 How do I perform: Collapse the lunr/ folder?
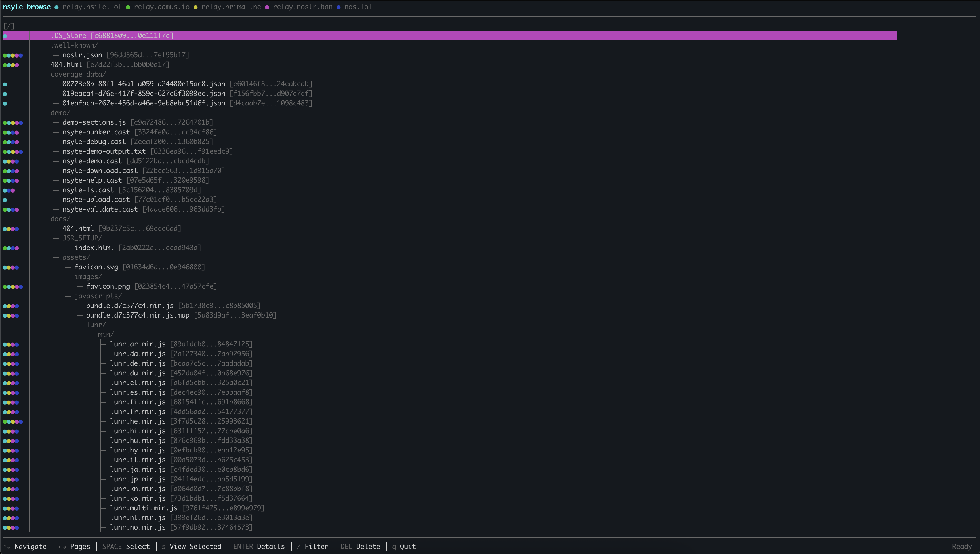96,325
